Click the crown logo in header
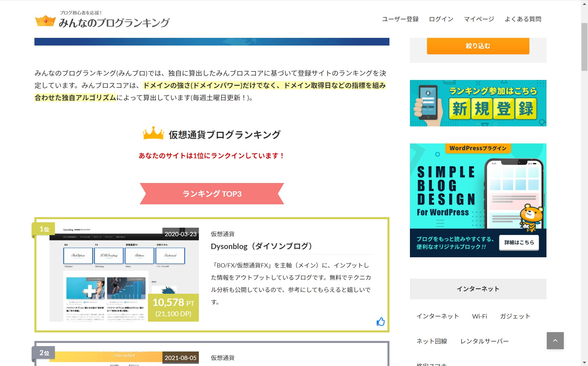 click(45, 21)
